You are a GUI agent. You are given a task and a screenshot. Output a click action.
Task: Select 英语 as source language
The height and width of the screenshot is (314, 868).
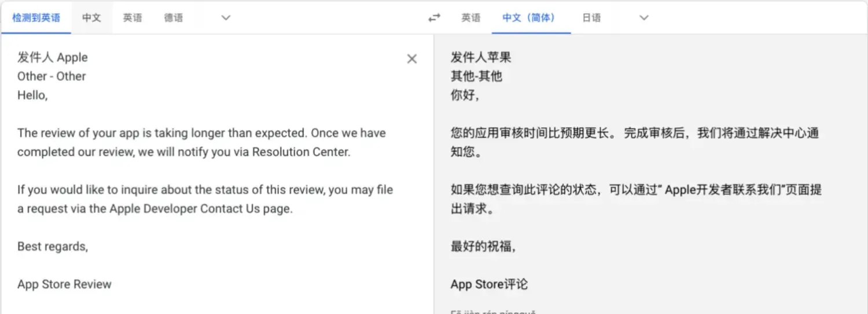(x=133, y=18)
